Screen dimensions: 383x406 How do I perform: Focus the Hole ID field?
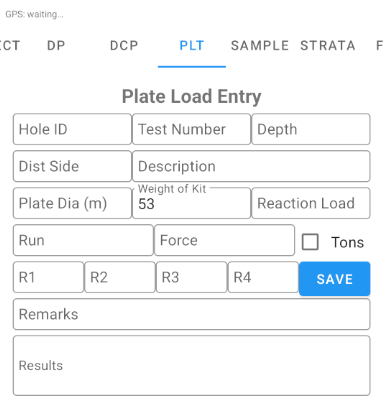(72, 129)
